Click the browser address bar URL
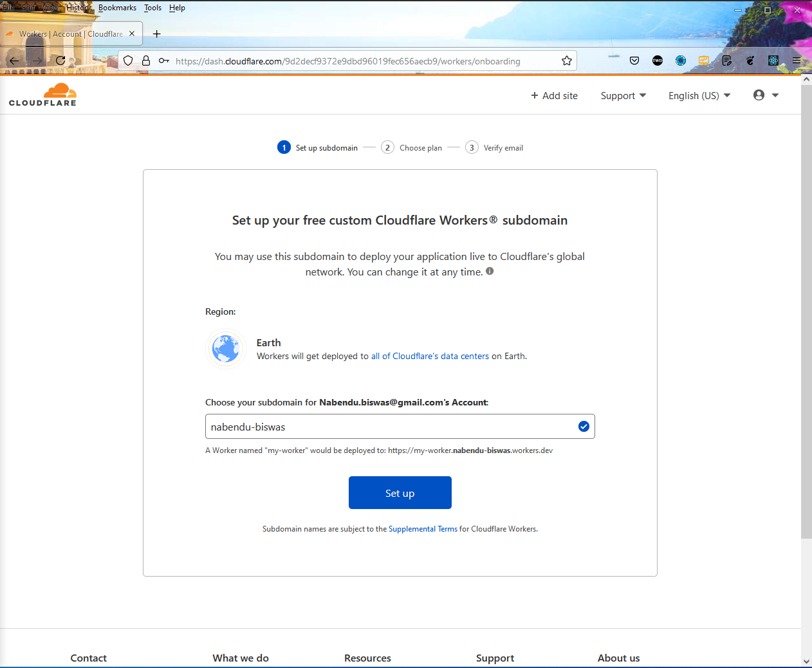The width and height of the screenshot is (812, 668). click(x=347, y=61)
